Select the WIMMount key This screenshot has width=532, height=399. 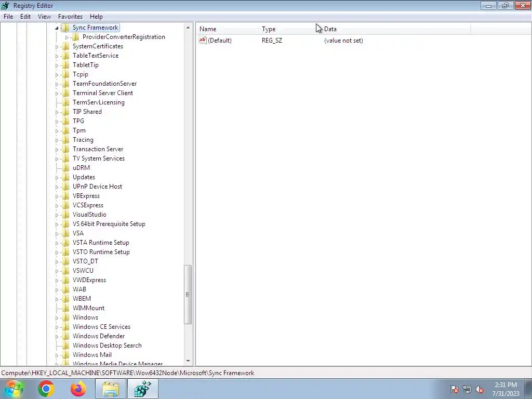click(88, 308)
